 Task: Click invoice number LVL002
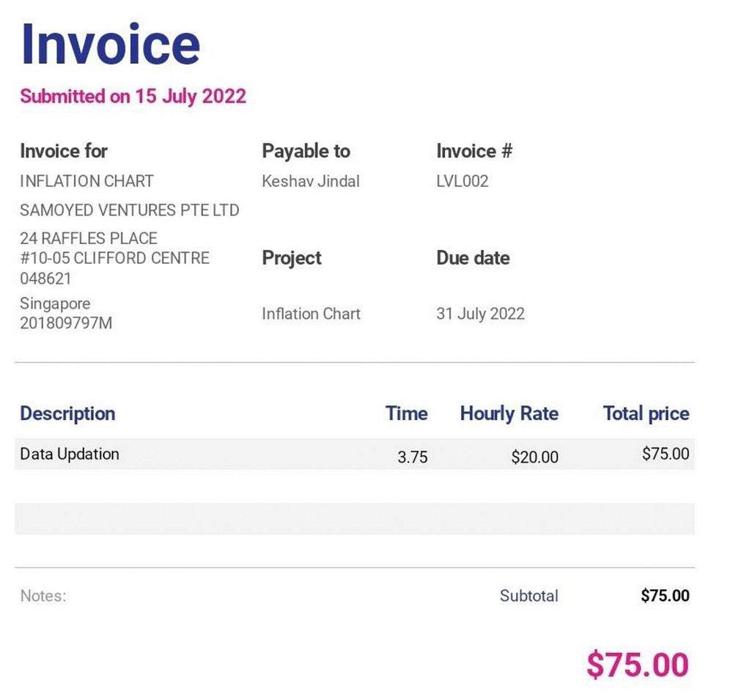pos(463,181)
